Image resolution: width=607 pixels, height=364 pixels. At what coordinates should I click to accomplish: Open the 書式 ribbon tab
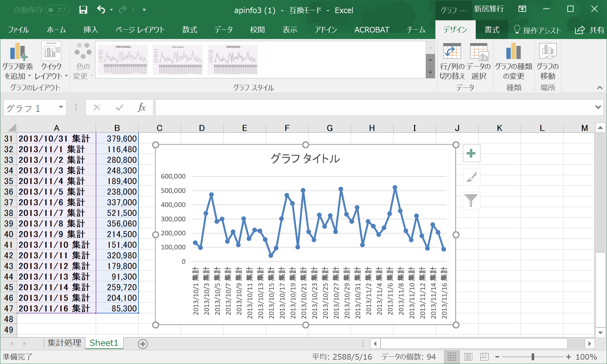(x=492, y=30)
